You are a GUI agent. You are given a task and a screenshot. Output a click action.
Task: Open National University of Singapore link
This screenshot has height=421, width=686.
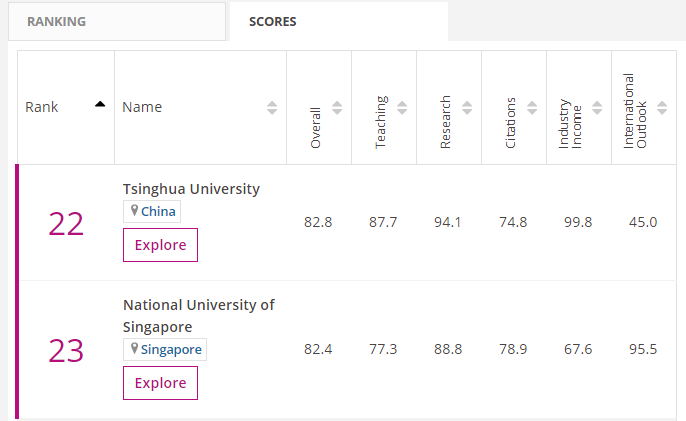click(199, 316)
